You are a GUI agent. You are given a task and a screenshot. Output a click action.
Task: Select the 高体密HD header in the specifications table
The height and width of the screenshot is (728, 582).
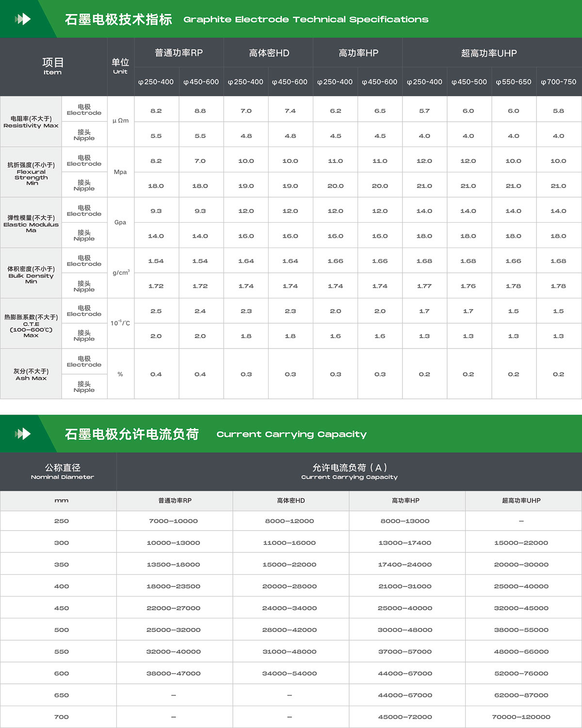pos(269,53)
